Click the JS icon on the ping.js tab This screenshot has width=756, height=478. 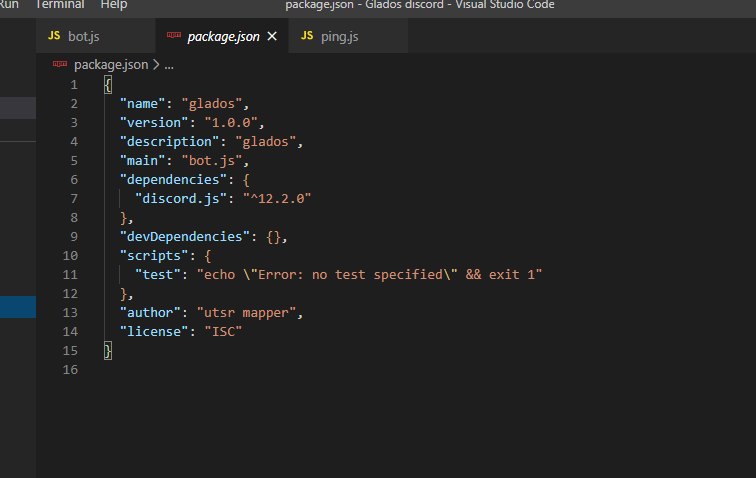click(307, 36)
